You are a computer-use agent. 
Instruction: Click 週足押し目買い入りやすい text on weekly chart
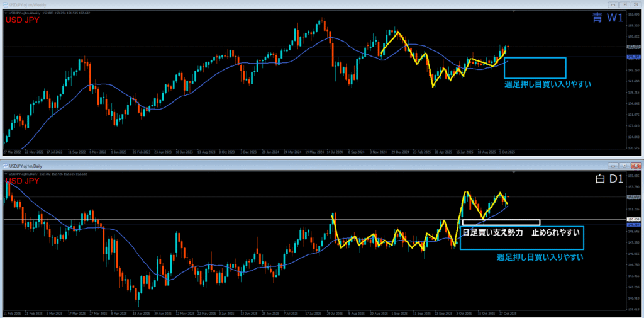(547, 84)
